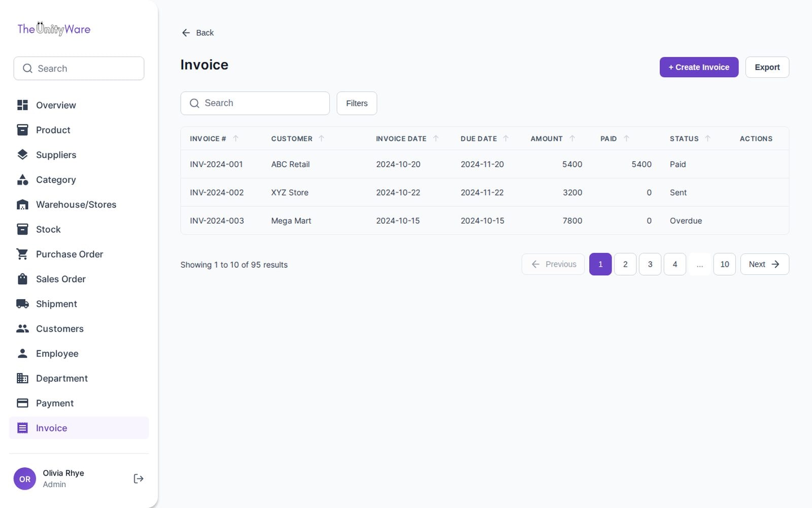The image size is (812, 508).
Task: Navigate to Purchase Order
Action: [79, 254]
